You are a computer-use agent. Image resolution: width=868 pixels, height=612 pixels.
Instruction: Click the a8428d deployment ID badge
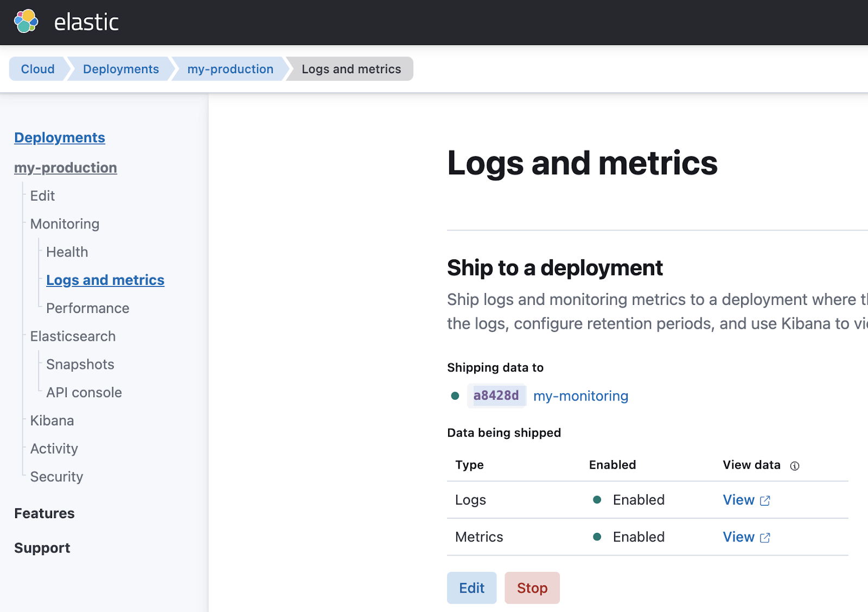[x=496, y=396]
